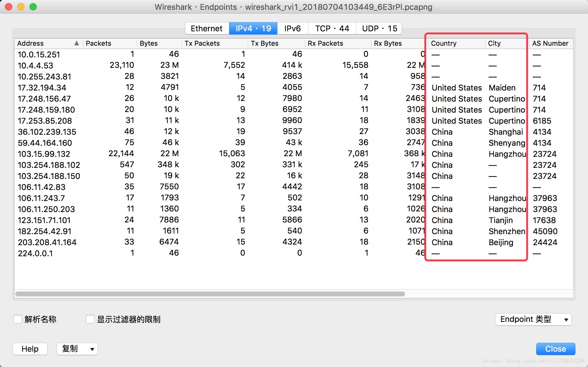The height and width of the screenshot is (367, 588).
Task: Select address 106.11.42.83
Action: [x=41, y=187]
